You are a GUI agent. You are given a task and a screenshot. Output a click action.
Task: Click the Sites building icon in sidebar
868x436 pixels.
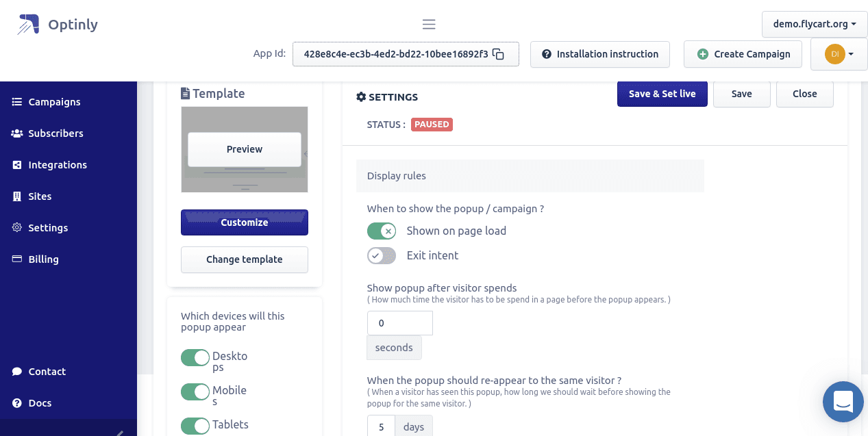point(17,196)
